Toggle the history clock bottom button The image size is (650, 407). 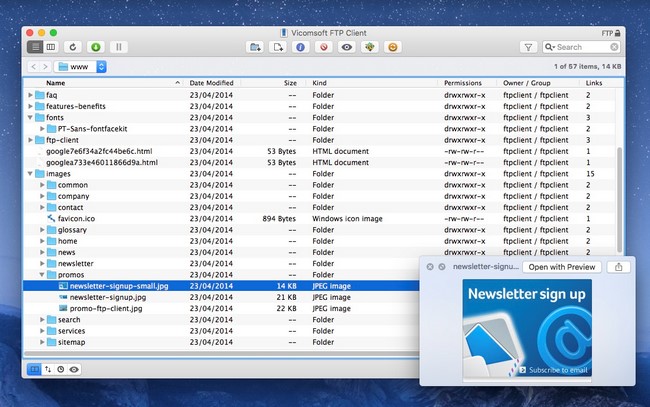(61, 369)
